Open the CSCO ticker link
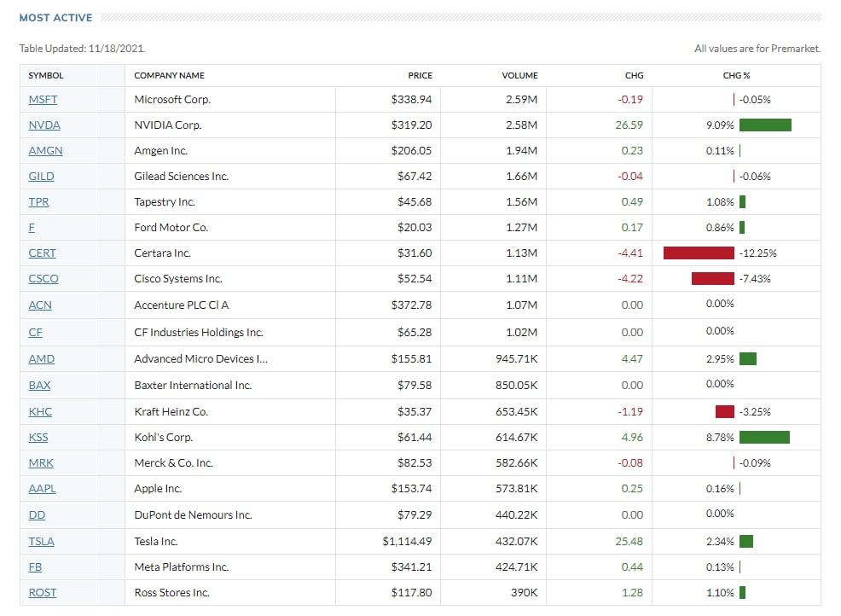 point(43,279)
